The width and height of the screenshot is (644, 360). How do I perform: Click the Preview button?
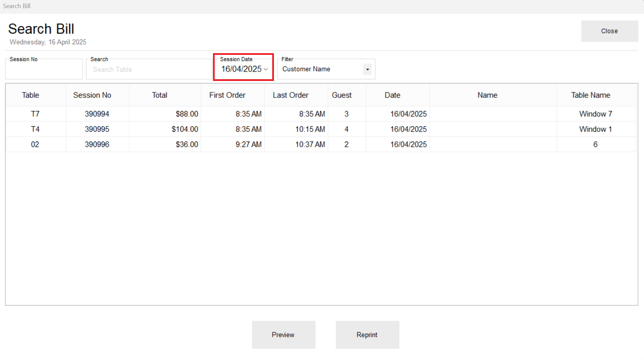(x=283, y=335)
